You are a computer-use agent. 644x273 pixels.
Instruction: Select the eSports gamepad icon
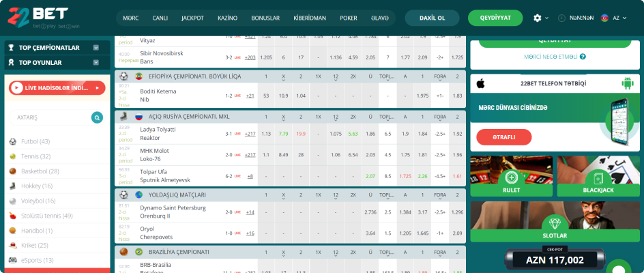click(x=13, y=260)
